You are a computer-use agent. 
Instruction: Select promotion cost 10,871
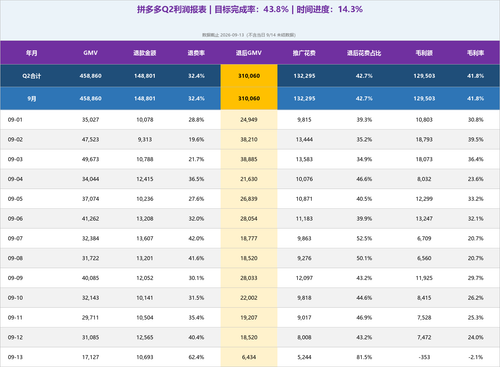pyautogui.click(x=304, y=199)
